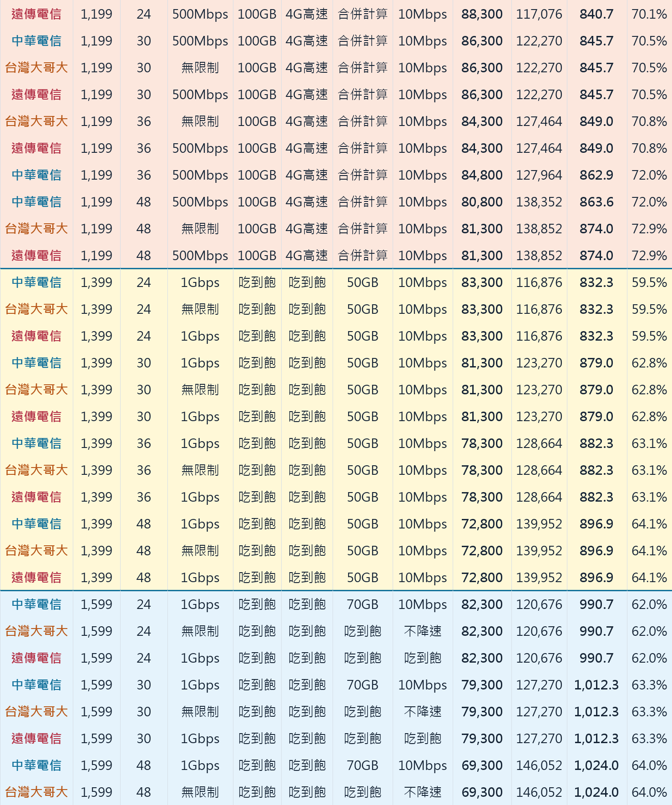Click 遠傳電信 in the 1,199 24-month row

(x=36, y=15)
